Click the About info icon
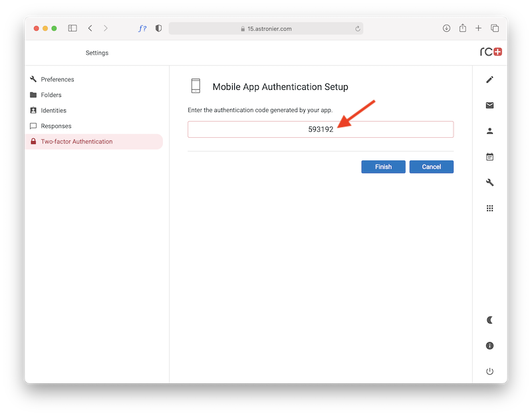 (489, 345)
